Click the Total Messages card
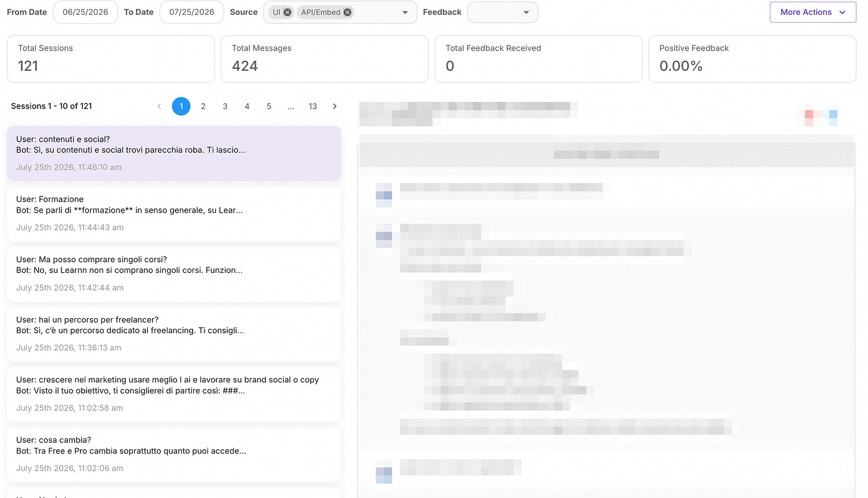The image size is (868, 498). click(325, 59)
